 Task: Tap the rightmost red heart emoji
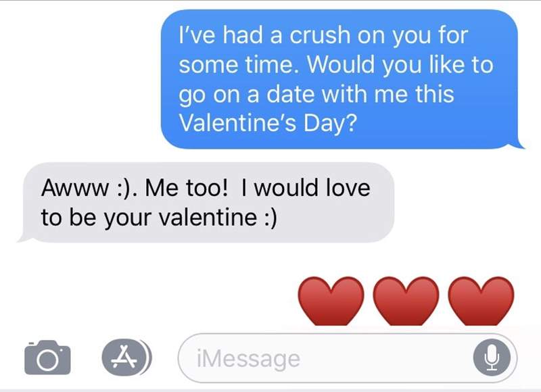pyautogui.click(x=481, y=301)
